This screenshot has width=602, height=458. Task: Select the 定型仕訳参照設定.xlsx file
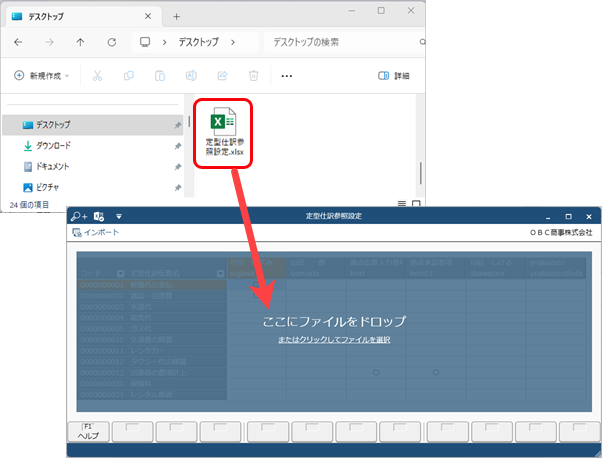point(223,132)
